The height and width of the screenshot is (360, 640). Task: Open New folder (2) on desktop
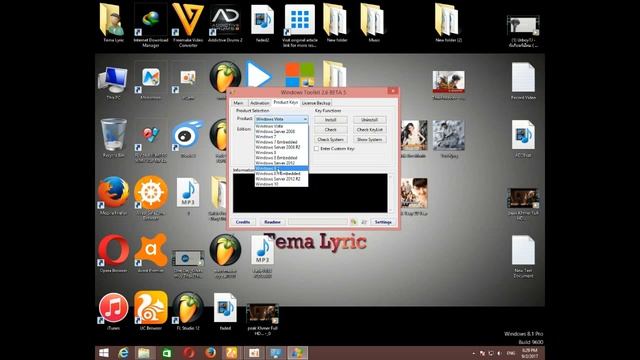(x=448, y=24)
